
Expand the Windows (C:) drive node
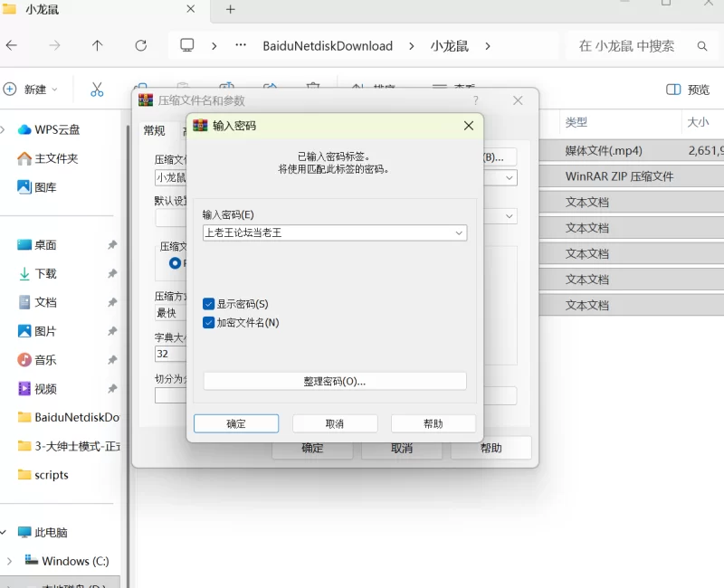[x=9, y=561]
